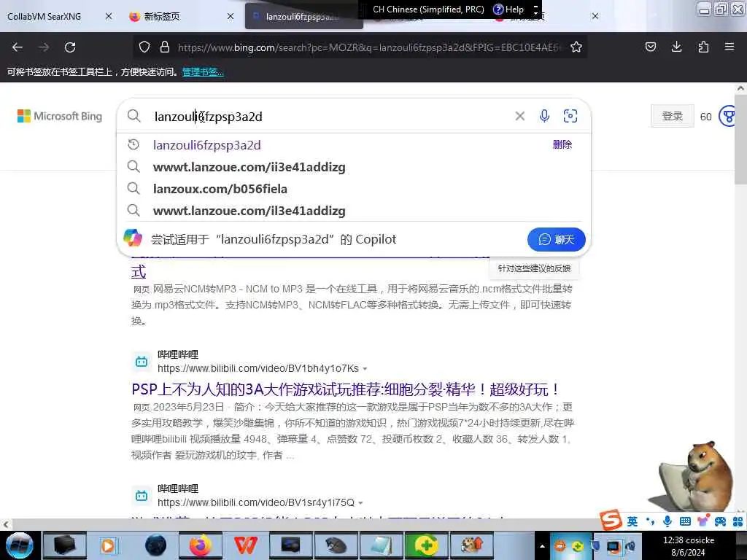Screen dimensions: 747x560
Task: Click CH Chinese (Simplified, PRC) language bar
Action: tap(428, 9)
